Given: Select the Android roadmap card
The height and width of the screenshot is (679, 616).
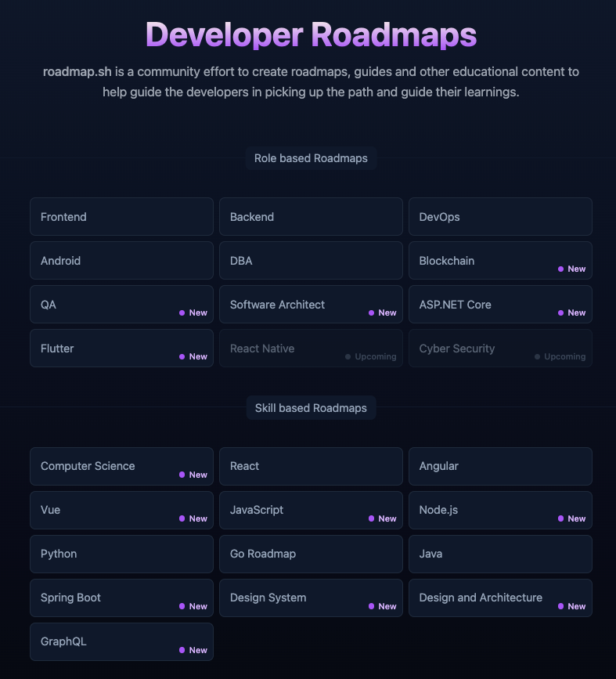Looking at the screenshot, I should (121, 261).
